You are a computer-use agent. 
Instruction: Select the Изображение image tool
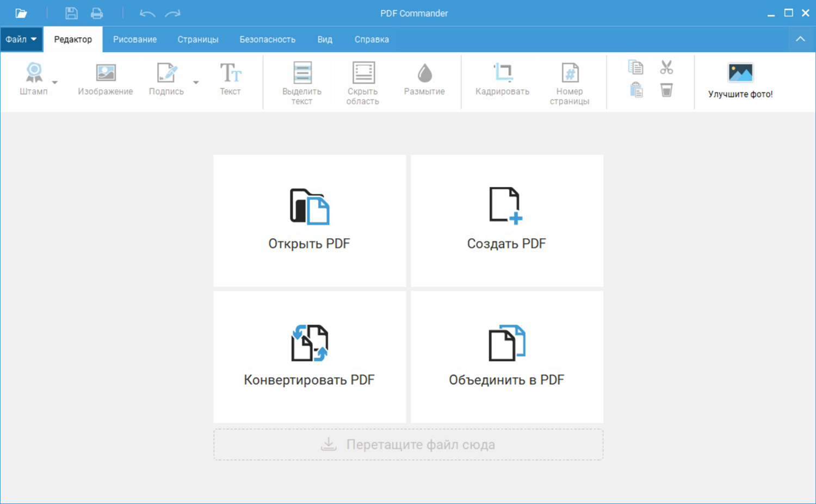pyautogui.click(x=106, y=79)
